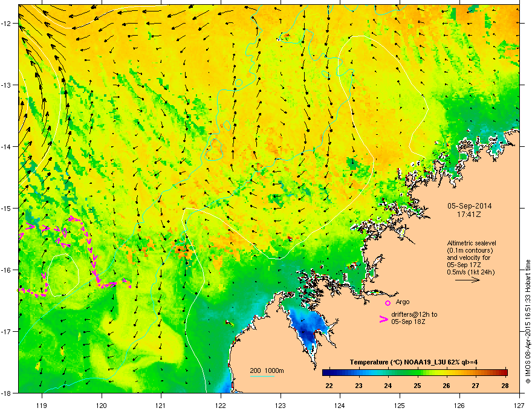Click the '121' longitude axis label
The height and width of the screenshot is (411, 532).
(161, 405)
